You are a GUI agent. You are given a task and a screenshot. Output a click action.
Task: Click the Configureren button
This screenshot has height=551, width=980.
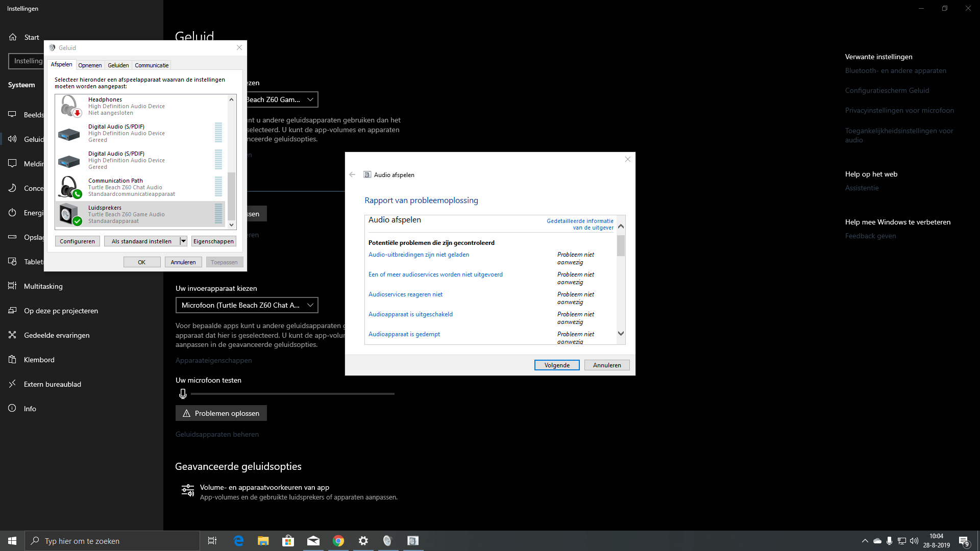click(77, 241)
